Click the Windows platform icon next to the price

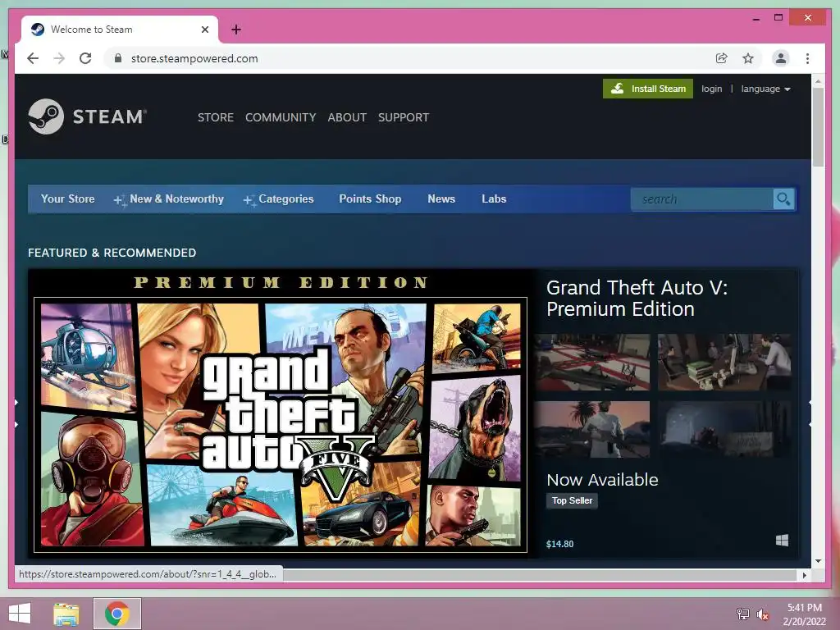click(782, 540)
